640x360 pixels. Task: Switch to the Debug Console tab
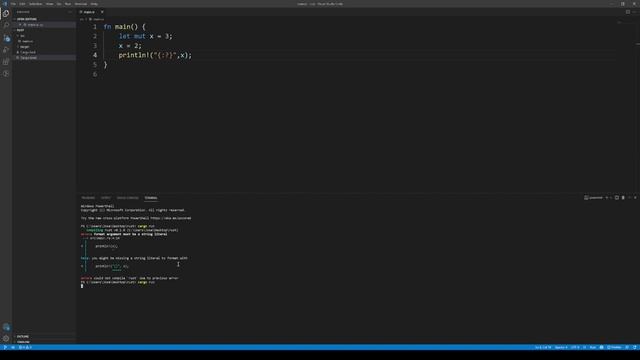click(x=127, y=198)
